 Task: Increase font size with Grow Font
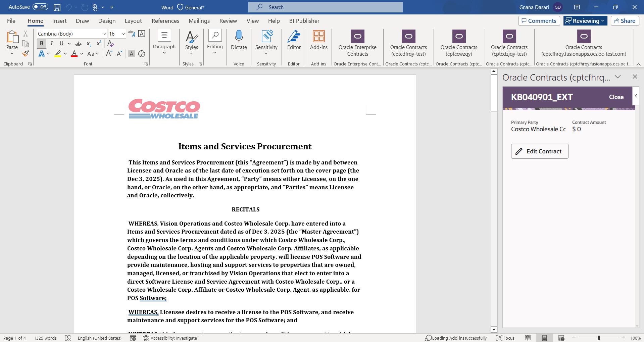click(109, 54)
